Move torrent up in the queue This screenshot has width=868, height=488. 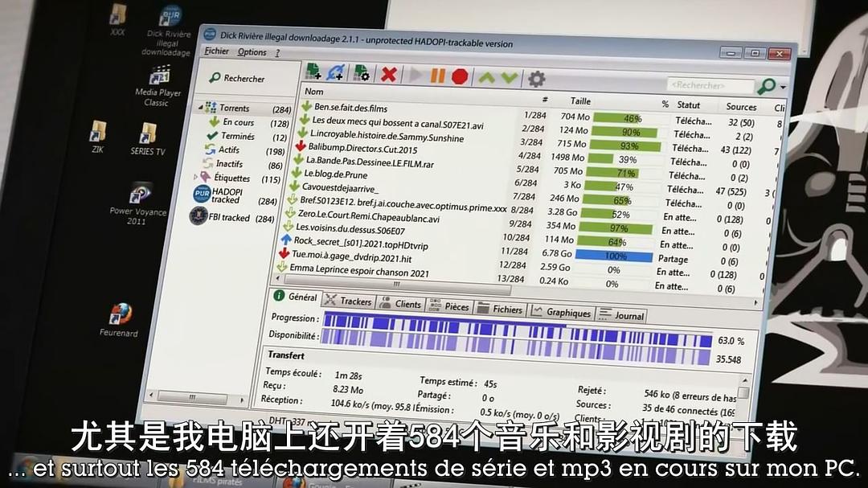point(486,77)
